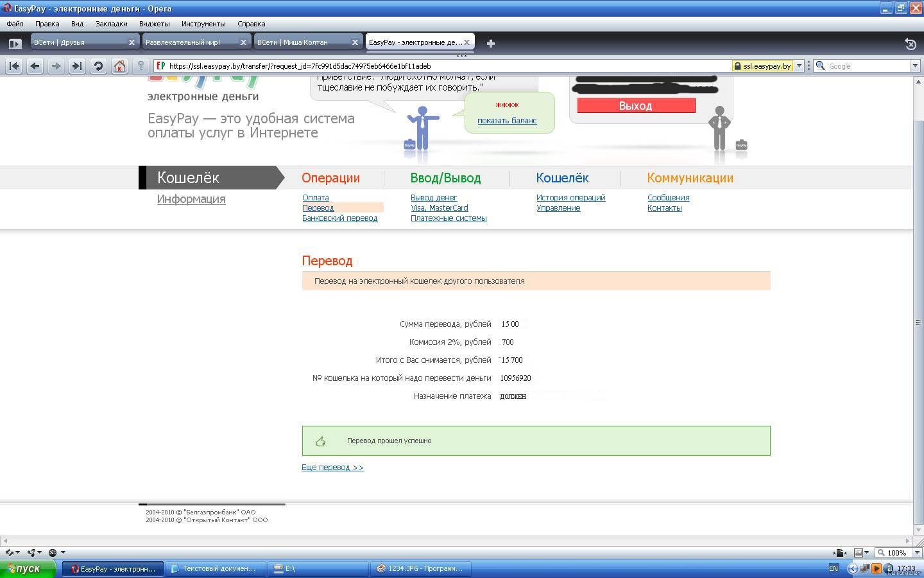The image size is (924, 578).
Task: Reload the current page
Action: 98,66
